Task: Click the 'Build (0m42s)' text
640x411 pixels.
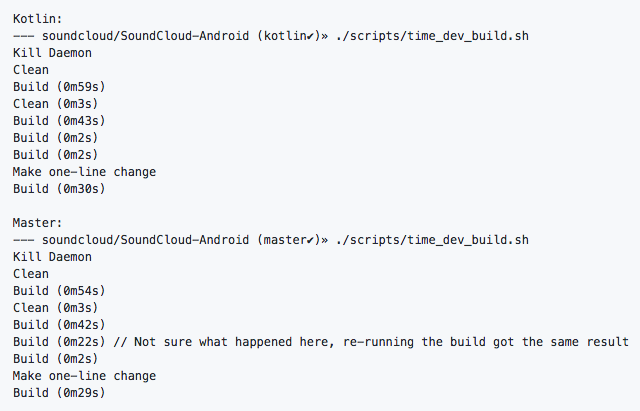Action: pyautogui.click(x=59, y=325)
